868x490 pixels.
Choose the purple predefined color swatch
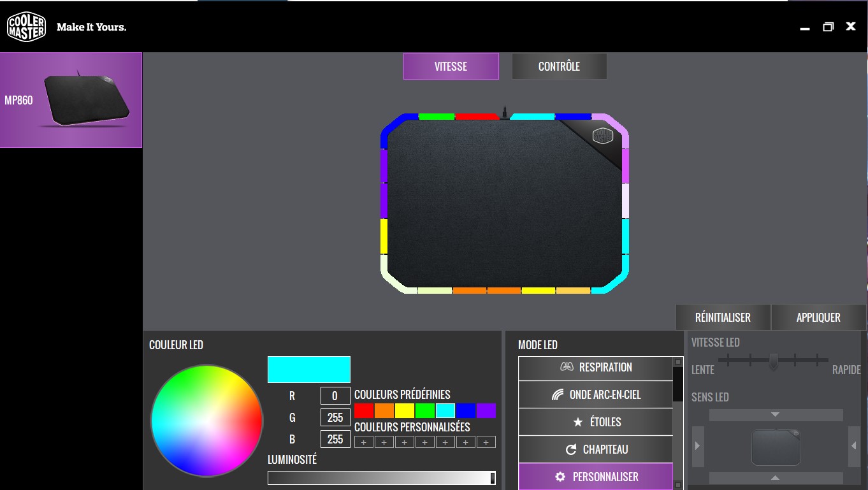pos(486,411)
